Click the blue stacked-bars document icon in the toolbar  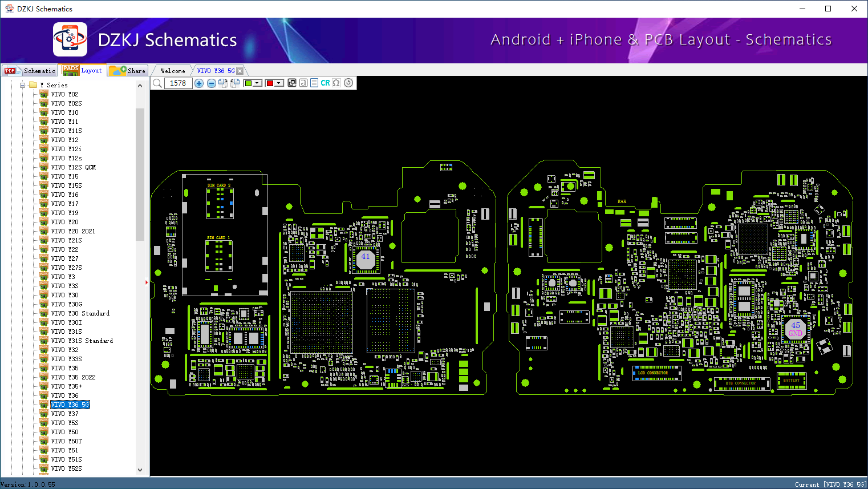[314, 83]
